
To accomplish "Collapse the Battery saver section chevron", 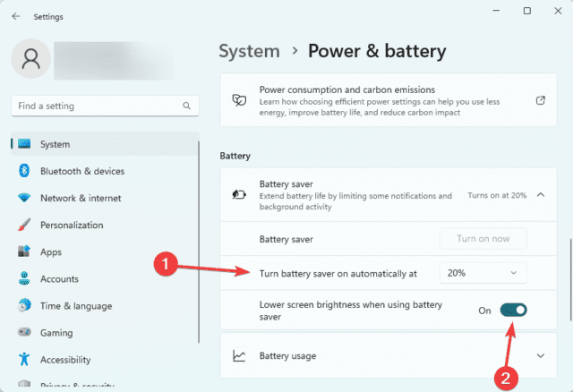I will (540, 194).
